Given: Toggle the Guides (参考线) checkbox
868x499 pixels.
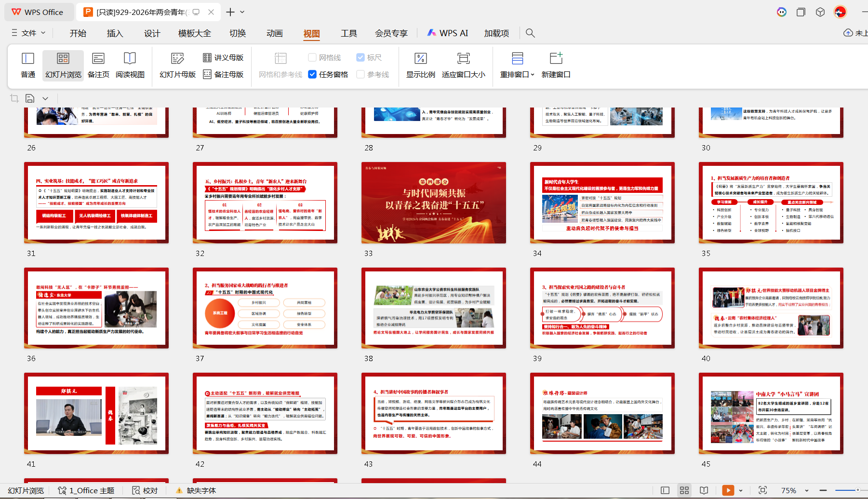Looking at the screenshot, I should pyautogui.click(x=361, y=74).
